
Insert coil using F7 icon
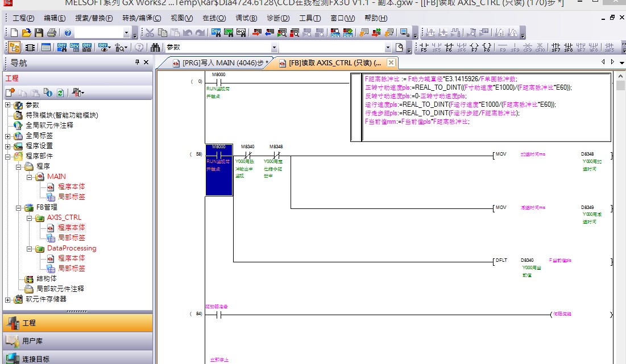click(475, 48)
